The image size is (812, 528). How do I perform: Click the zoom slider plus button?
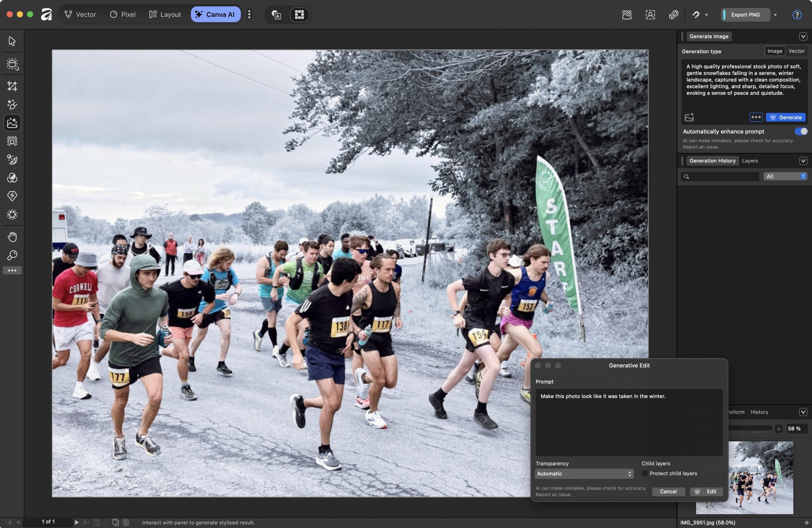779,429
